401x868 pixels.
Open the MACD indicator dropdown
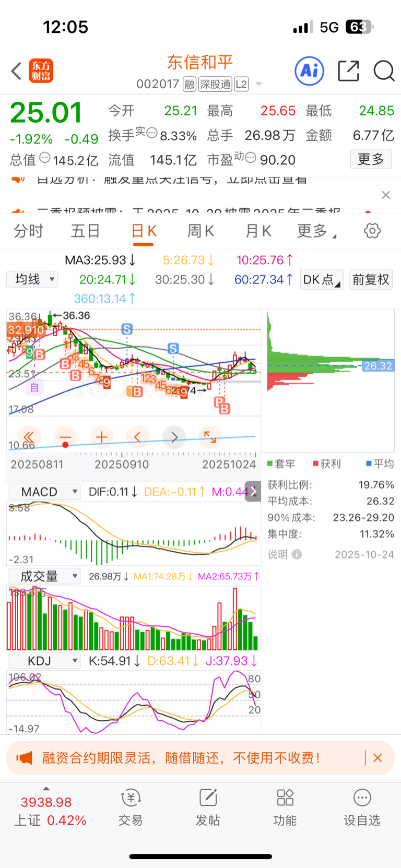point(44,492)
